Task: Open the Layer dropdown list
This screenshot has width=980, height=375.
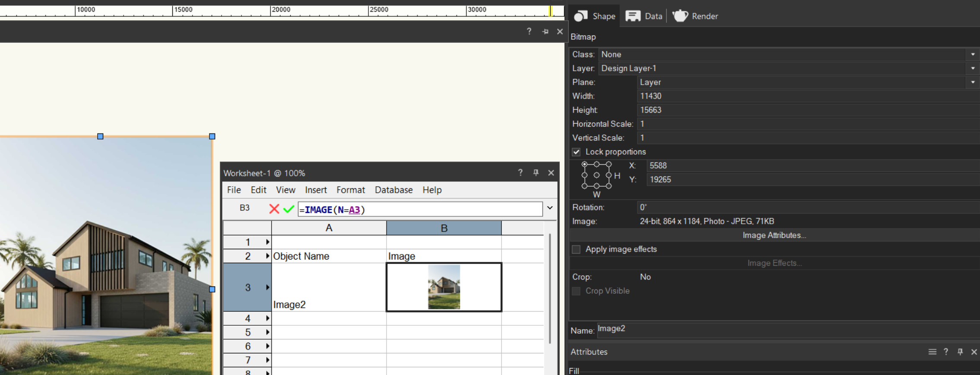Action: (973, 68)
